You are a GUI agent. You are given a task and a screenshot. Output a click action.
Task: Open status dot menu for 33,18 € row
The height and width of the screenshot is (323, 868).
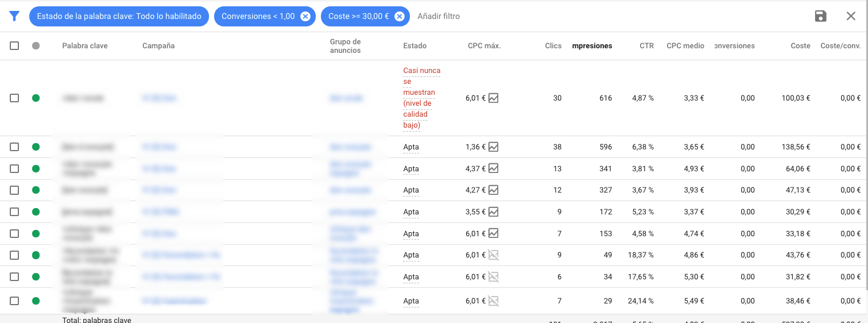click(36, 233)
